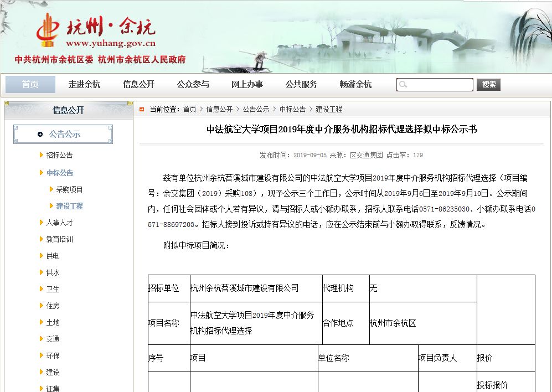Image resolution: width=552 pixels, height=392 pixels.
Task: Open the 走进余杭 menu
Action: [84, 85]
